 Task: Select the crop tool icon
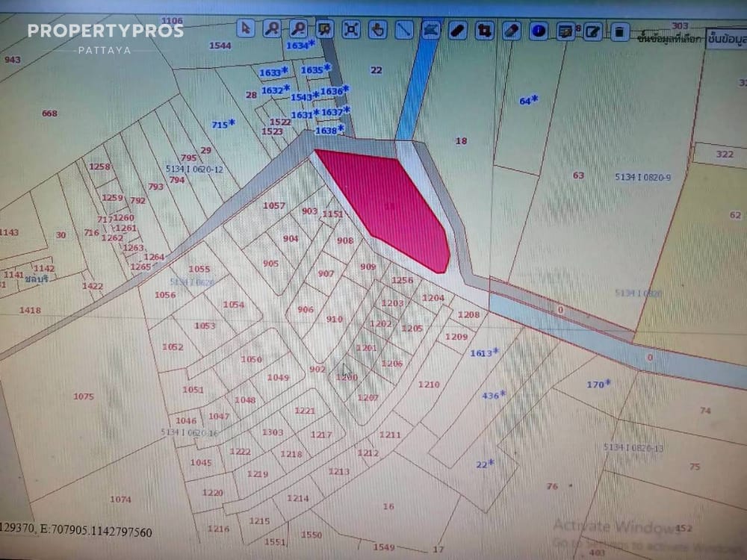click(x=485, y=31)
